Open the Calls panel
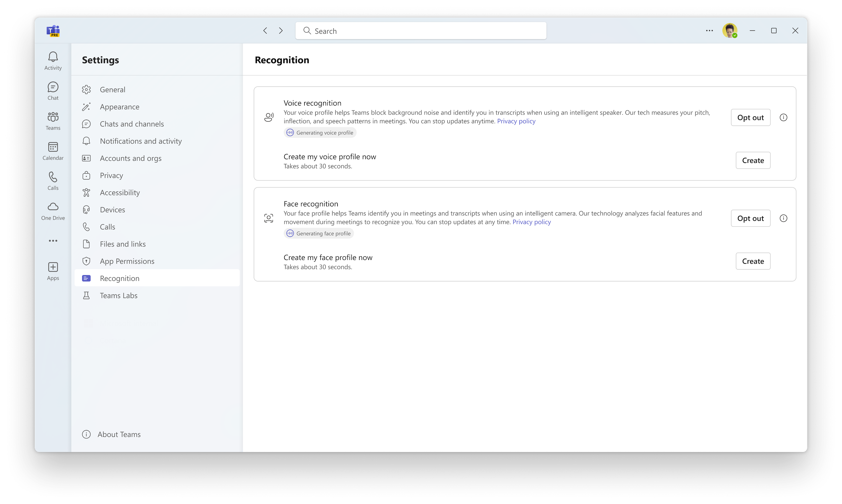This screenshot has height=504, width=842. [53, 180]
